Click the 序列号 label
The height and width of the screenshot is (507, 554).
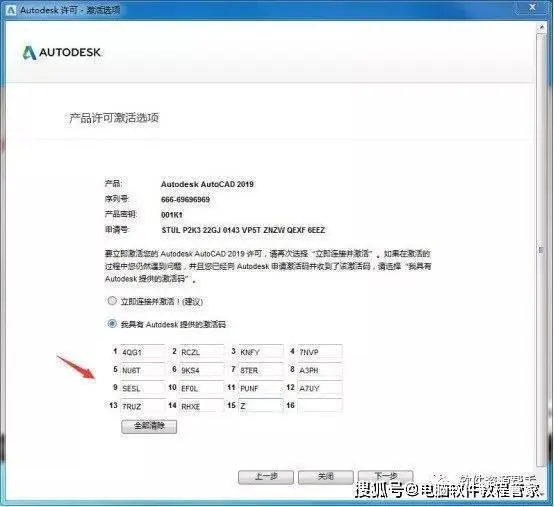pyautogui.click(x=117, y=199)
